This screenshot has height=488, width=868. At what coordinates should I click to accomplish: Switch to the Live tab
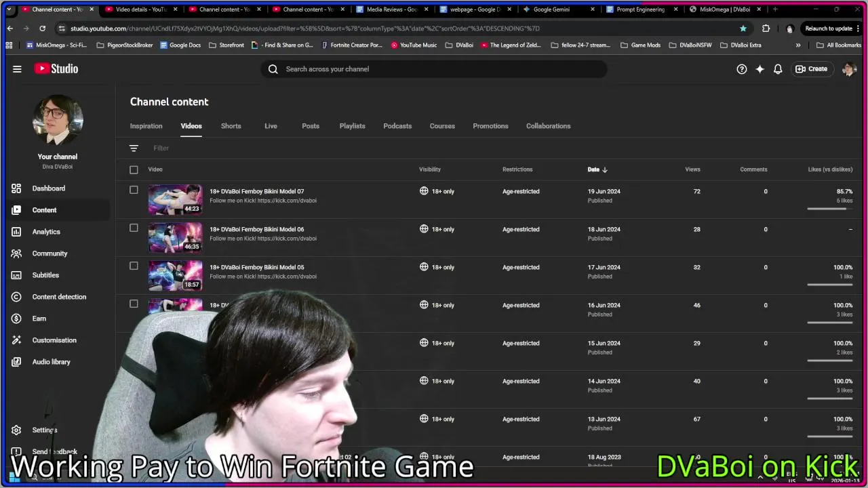pyautogui.click(x=271, y=126)
